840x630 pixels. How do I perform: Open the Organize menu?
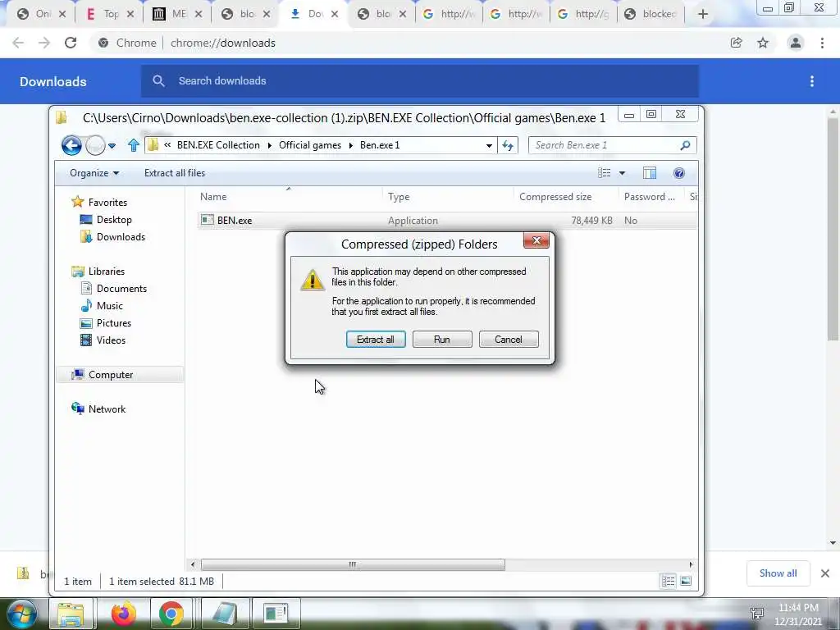tap(94, 173)
